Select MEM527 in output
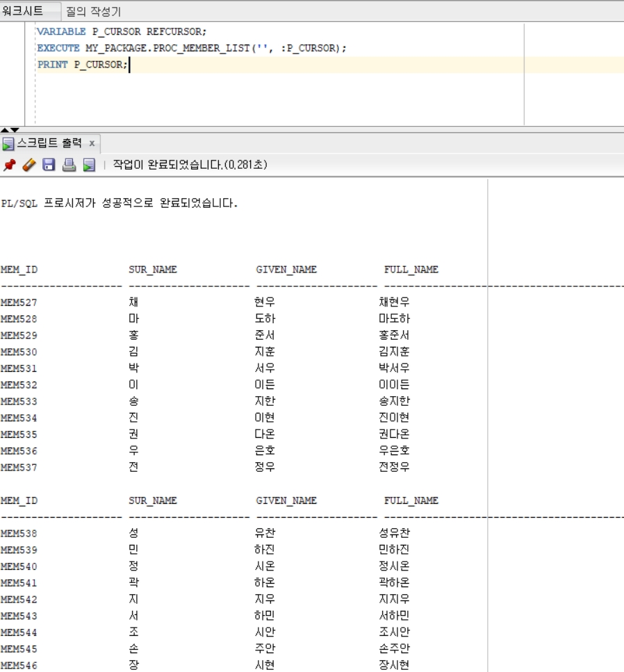Screen dimensions: 624x672 tap(19, 302)
